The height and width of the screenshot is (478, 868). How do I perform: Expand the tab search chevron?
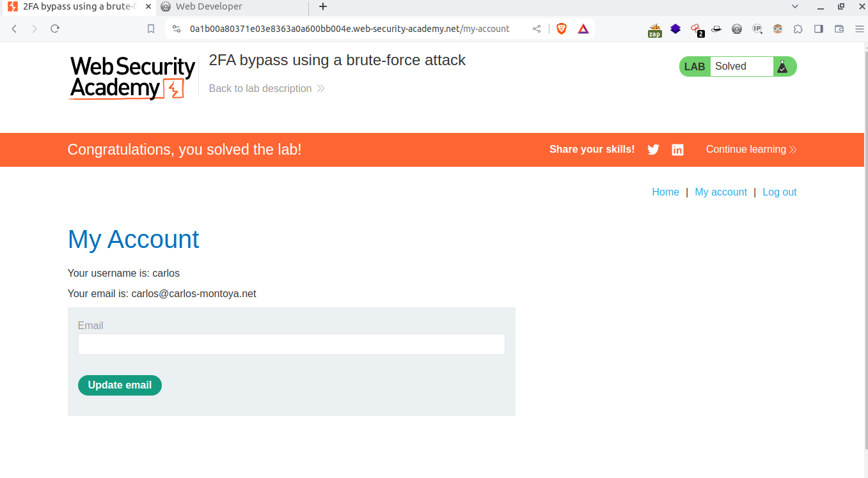pos(795,6)
